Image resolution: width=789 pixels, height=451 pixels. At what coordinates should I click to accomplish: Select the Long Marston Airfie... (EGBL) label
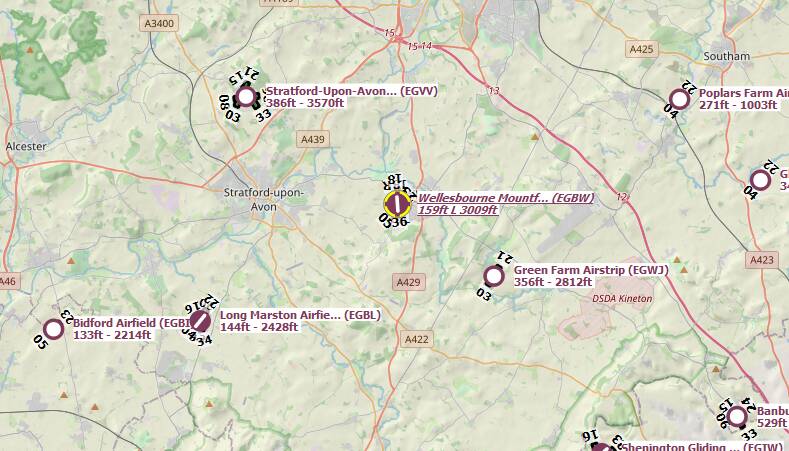pyautogui.click(x=300, y=315)
